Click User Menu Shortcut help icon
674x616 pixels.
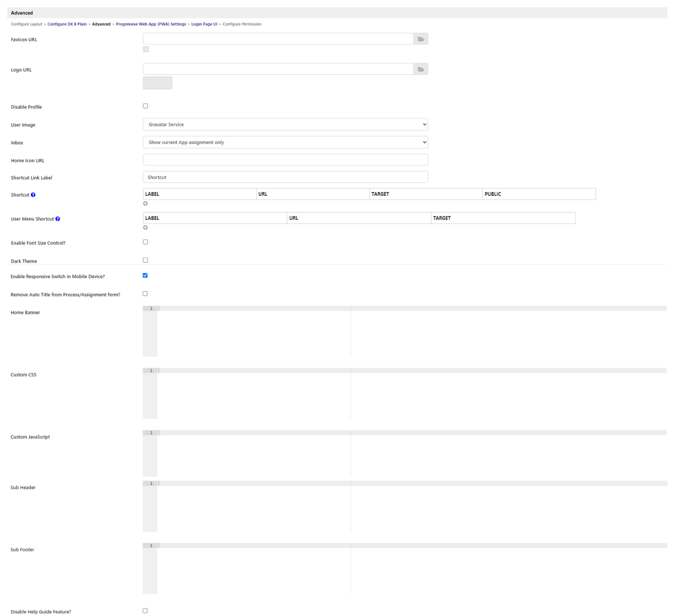(58, 219)
